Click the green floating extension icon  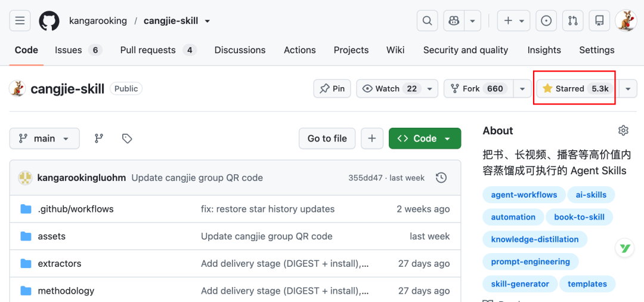pyautogui.click(x=625, y=248)
